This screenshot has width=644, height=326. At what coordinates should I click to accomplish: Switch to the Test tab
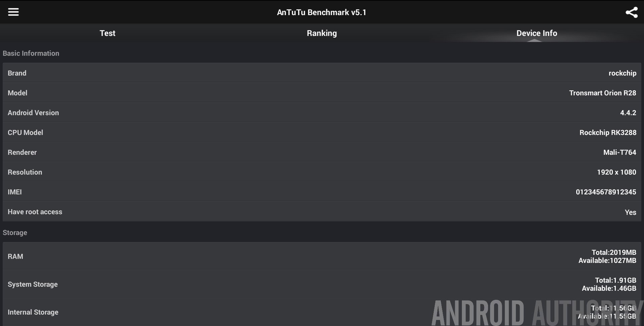(x=107, y=33)
